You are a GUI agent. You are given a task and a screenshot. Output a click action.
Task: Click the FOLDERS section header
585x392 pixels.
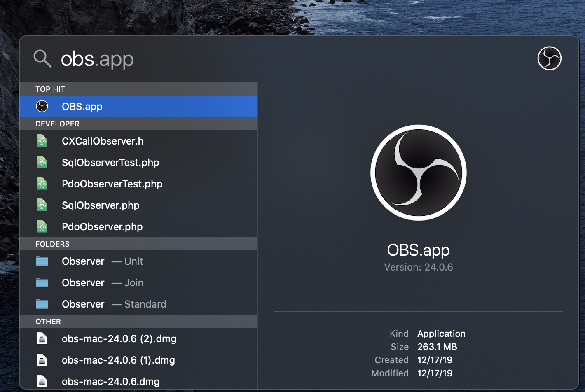[138, 244]
